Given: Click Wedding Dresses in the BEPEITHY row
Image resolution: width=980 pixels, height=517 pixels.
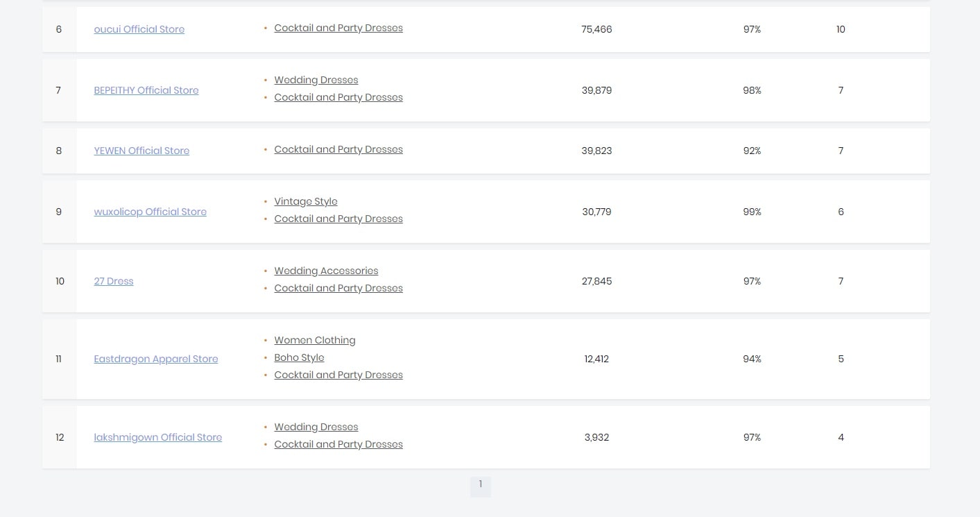Looking at the screenshot, I should (x=316, y=80).
